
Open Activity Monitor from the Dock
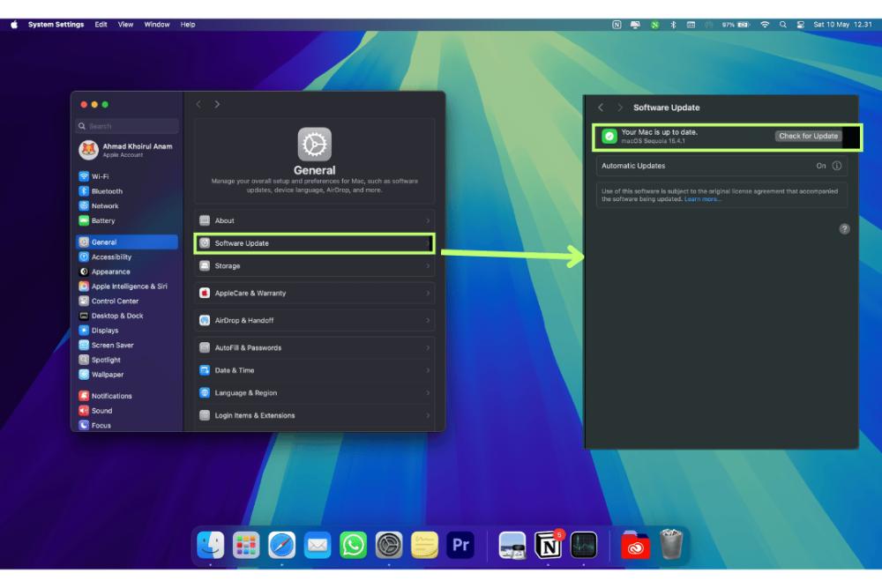coord(584,545)
